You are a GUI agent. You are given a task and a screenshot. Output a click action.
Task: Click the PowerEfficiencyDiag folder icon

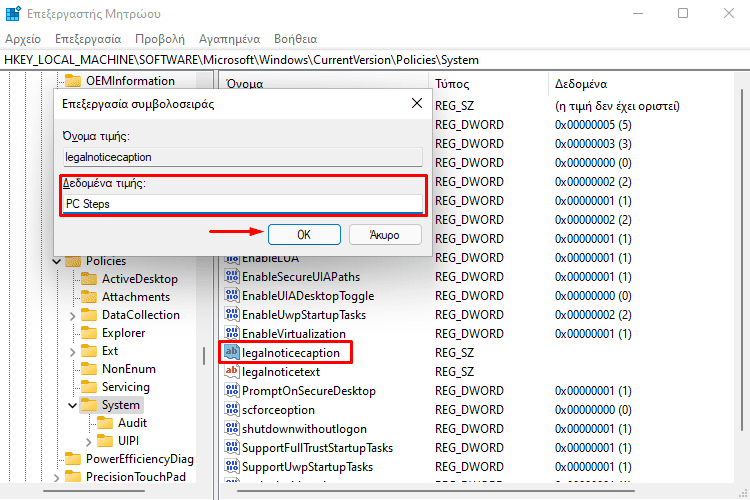click(73, 459)
